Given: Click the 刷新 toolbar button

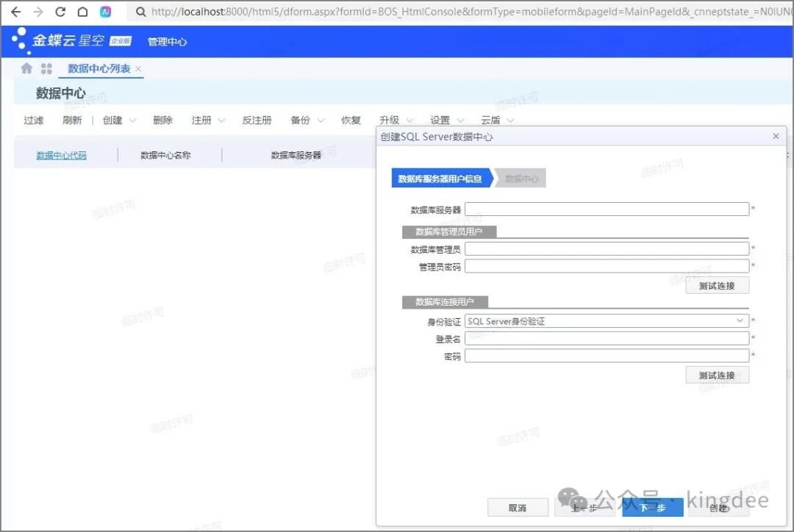Looking at the screenshot, I should click(72, 121).
